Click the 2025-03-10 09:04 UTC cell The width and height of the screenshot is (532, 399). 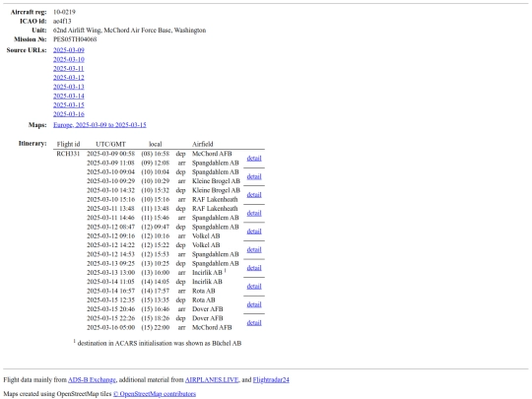click(x=111, y=172)
